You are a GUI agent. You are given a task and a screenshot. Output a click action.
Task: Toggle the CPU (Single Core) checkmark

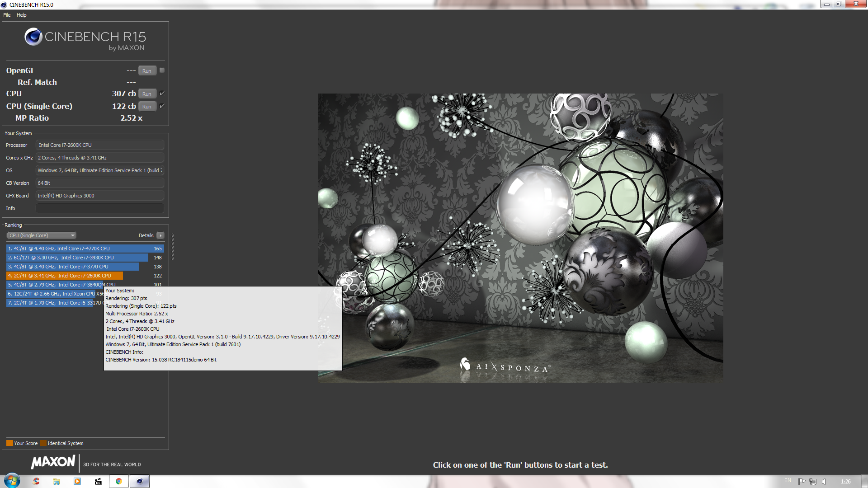coord(162,106)
